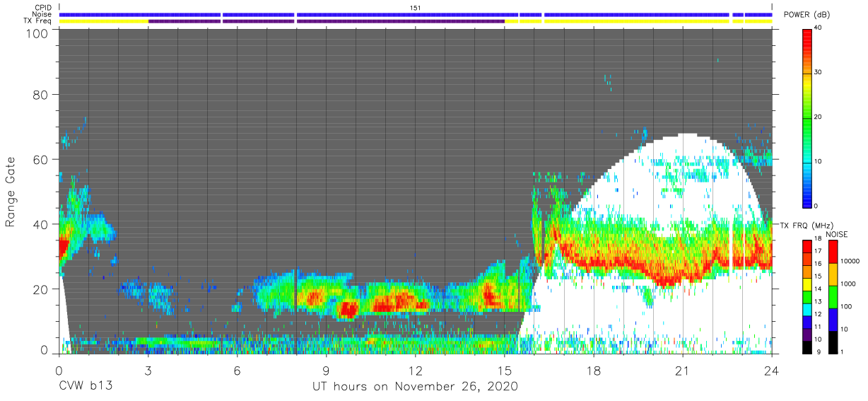Click the cyan 12-13 MHz TX FRQ swatch
The image size is (868, 401).
pos(807,309)
